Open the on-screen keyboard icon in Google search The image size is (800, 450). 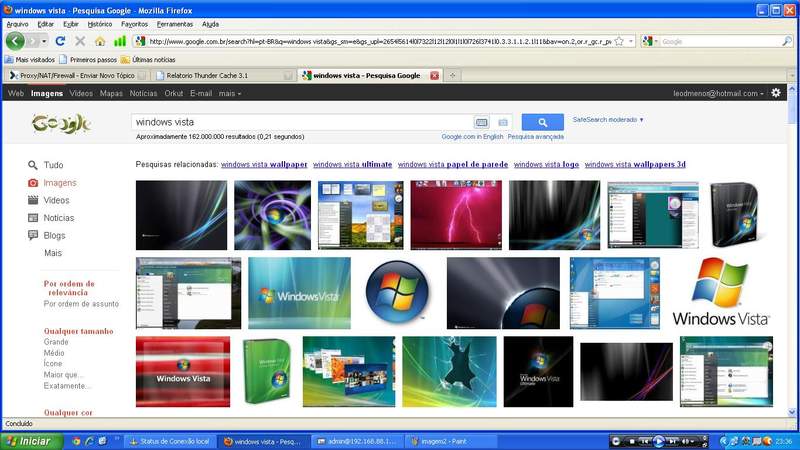click(x=481, y=122)
